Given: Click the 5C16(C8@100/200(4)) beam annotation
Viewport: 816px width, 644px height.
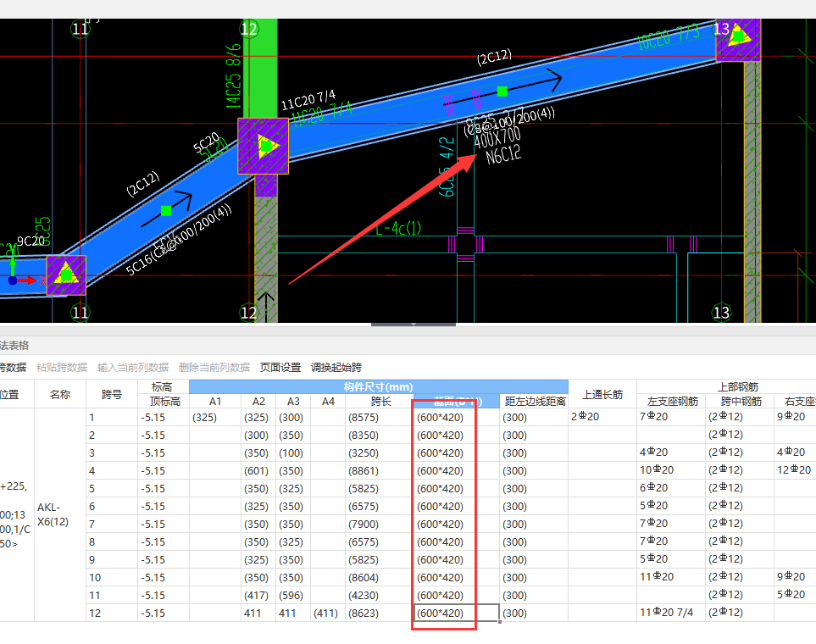Looking at the screenshot, I should (179, 241).
